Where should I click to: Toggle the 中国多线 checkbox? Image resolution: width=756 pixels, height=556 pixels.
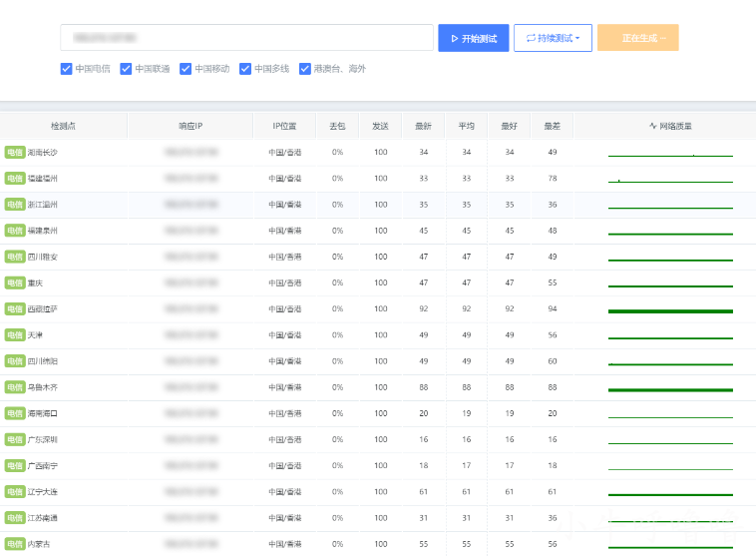click(245, 69)
